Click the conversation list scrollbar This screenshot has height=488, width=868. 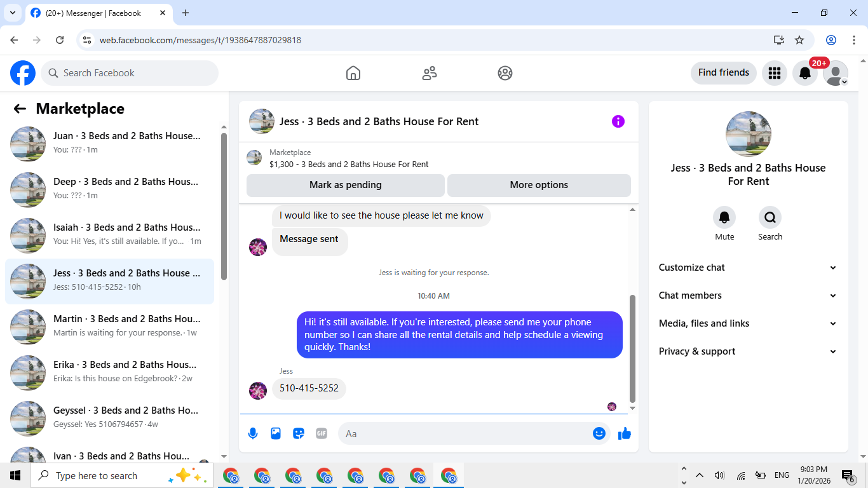224,207
